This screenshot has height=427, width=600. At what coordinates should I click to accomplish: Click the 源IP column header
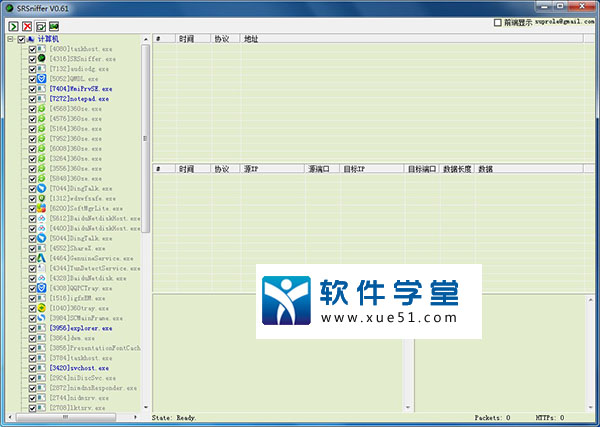(x=272, y=169)
